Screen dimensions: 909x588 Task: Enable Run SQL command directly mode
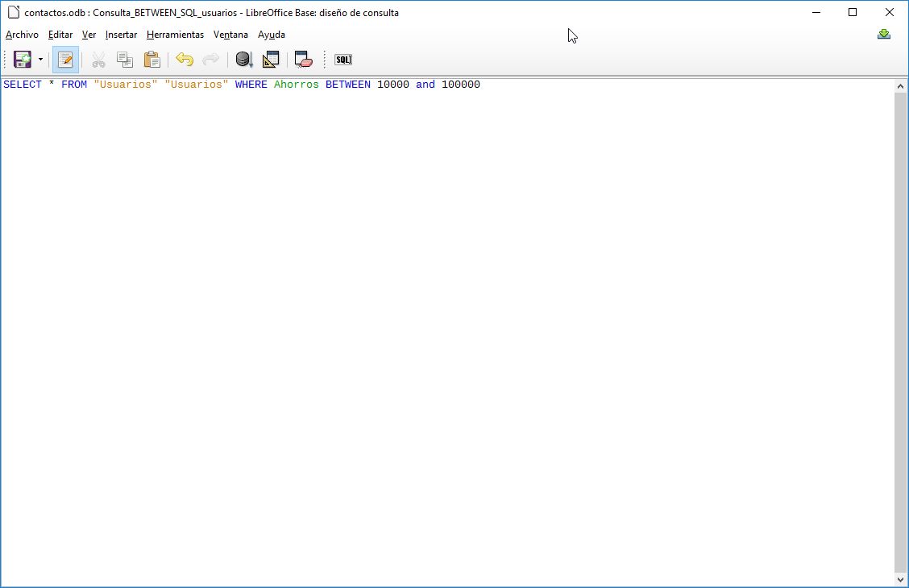click(342, 59)
